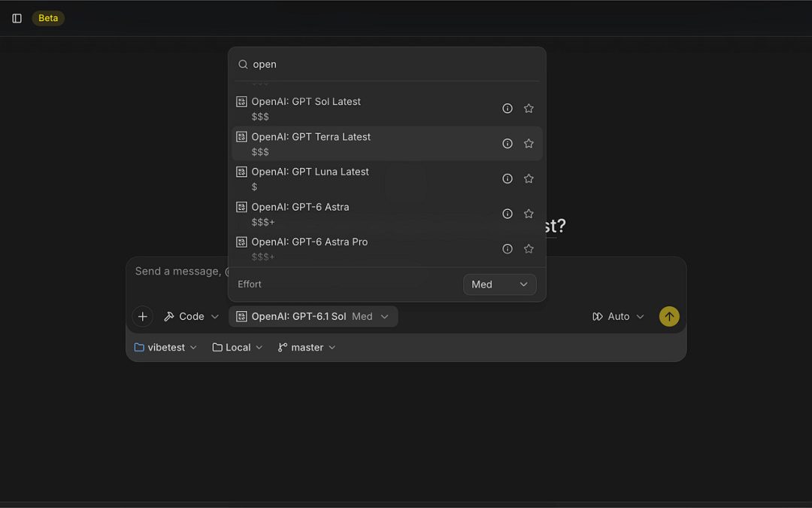Open info for GPT-6 Astra Pro
The image size is (812, 508).
(x=507, y=249)
